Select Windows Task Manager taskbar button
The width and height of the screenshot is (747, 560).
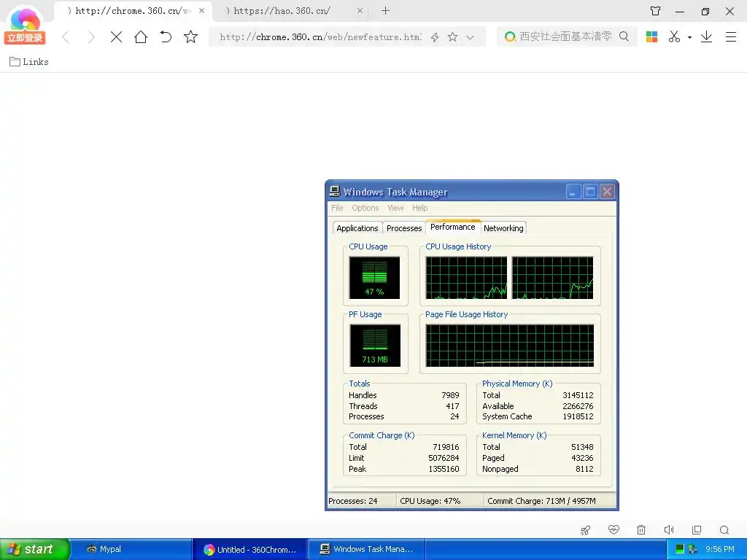366,549
